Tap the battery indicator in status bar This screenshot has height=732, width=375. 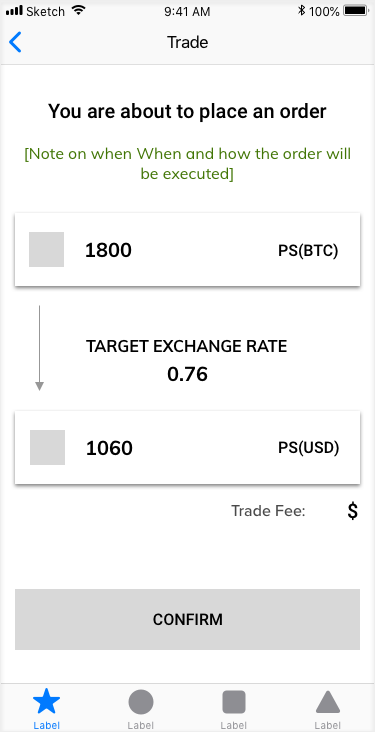coord(356,11)
